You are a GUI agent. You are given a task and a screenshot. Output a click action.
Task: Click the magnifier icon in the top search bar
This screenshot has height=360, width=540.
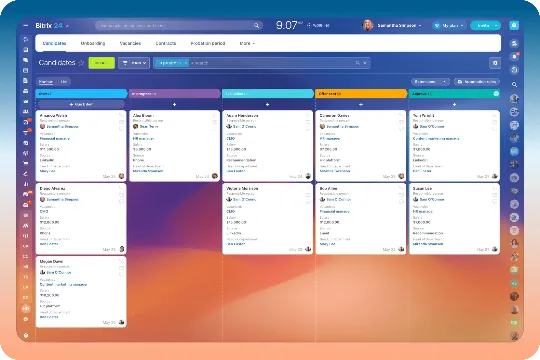[256, 25]
